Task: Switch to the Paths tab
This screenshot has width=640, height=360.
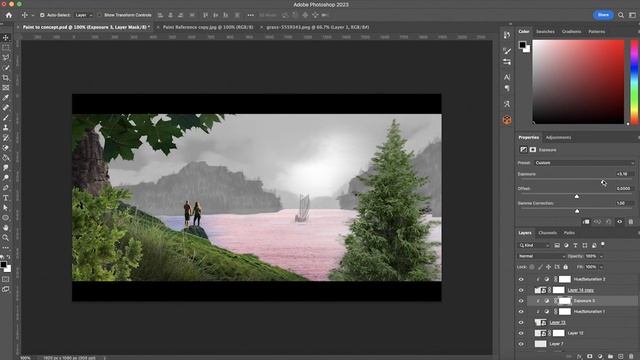Action: [x=569, y=233]
